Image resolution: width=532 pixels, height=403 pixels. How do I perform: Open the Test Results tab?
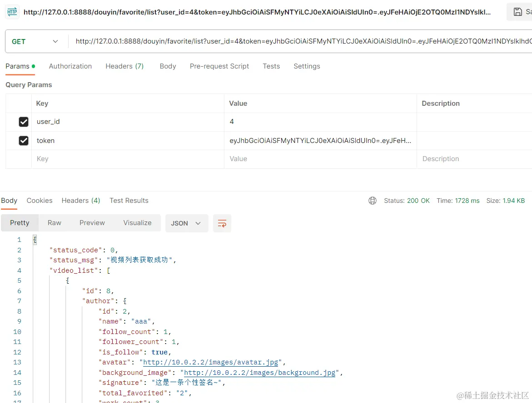[129, 201]
